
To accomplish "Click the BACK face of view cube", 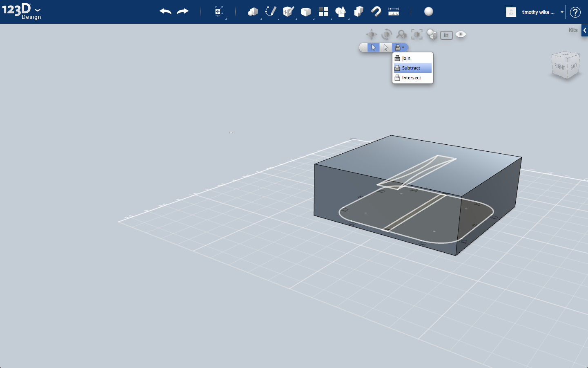I will point(574,66).
